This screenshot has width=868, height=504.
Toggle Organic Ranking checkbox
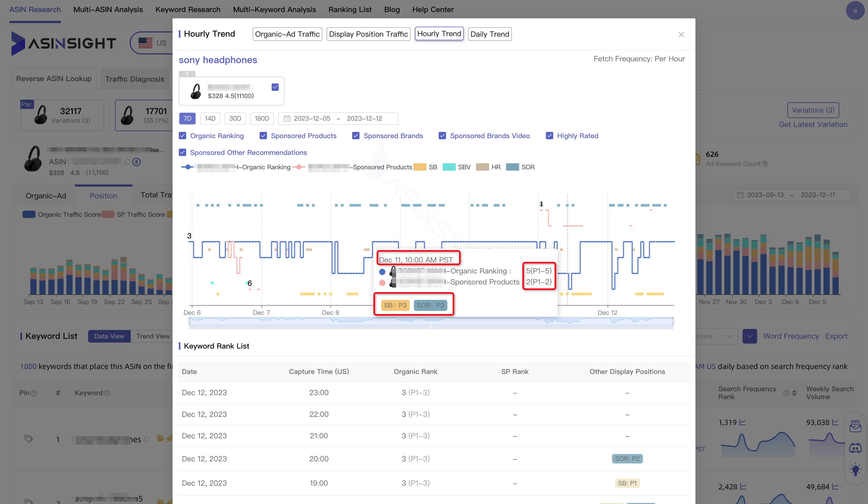tap(182, 136)
